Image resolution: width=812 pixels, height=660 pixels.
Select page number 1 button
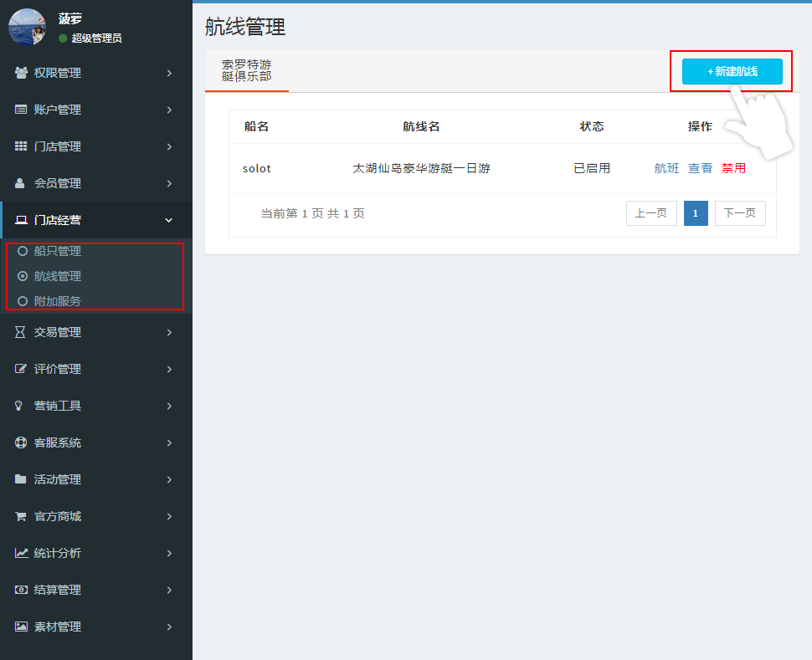[696, 213]
